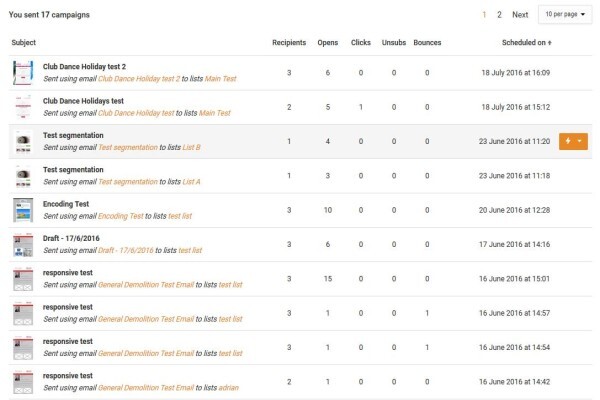Sort by Scheduled on column header

(x=527, y=42)
